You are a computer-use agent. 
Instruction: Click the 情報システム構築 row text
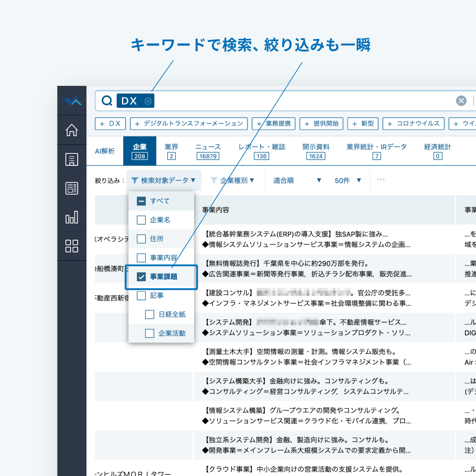[x=306, y=416]
